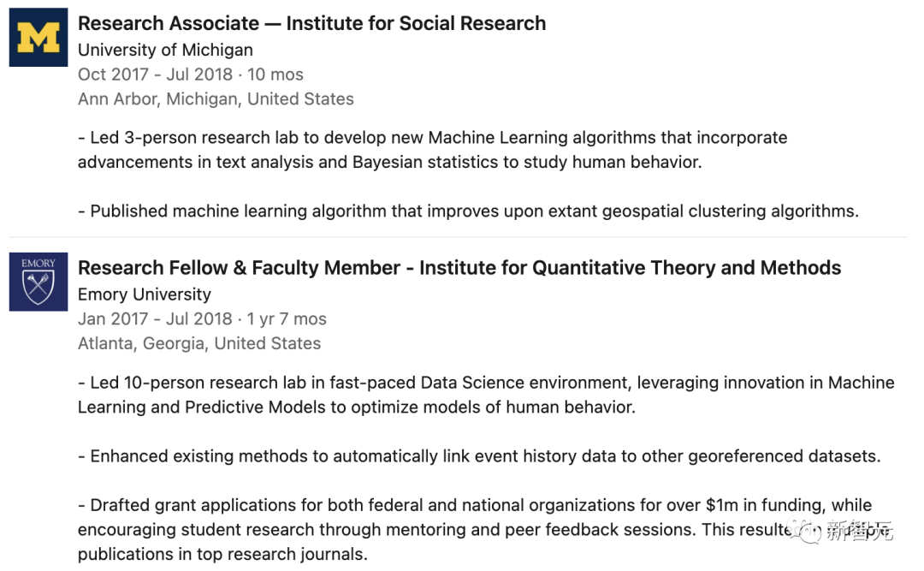Viewport: 924px width, 571px height.
Task: Click the Emory University logo
Action: (38, 282)
